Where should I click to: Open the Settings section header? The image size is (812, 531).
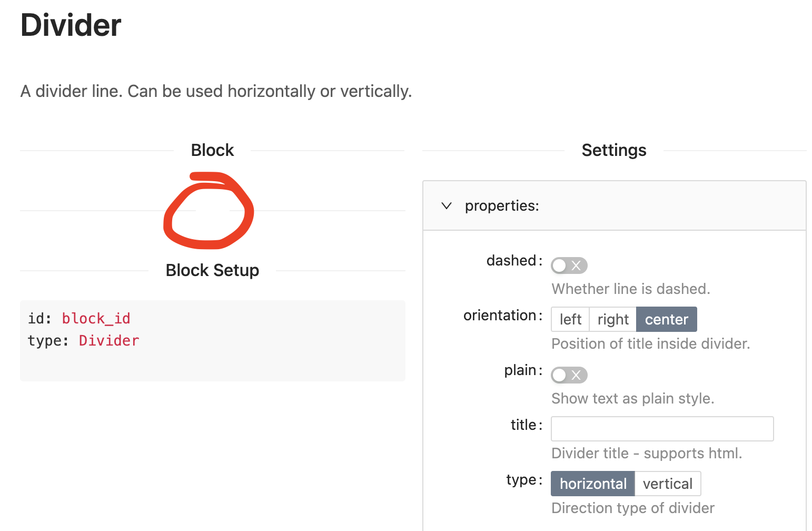click(614, 150)
